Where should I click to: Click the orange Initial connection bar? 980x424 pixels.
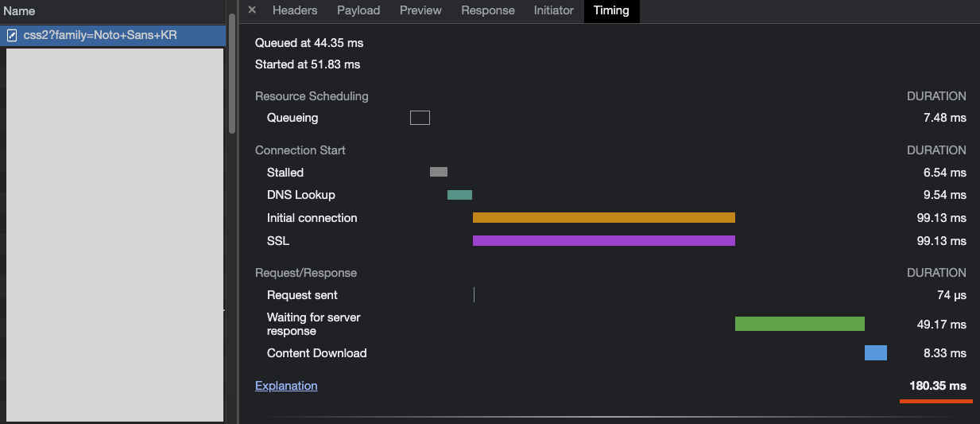tap(604, 218)
